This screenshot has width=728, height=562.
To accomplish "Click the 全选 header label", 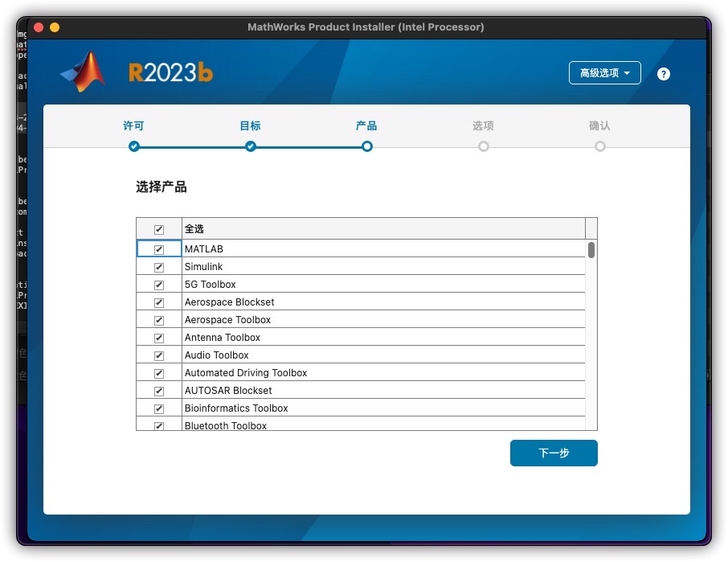I will [x=194, y=229].
